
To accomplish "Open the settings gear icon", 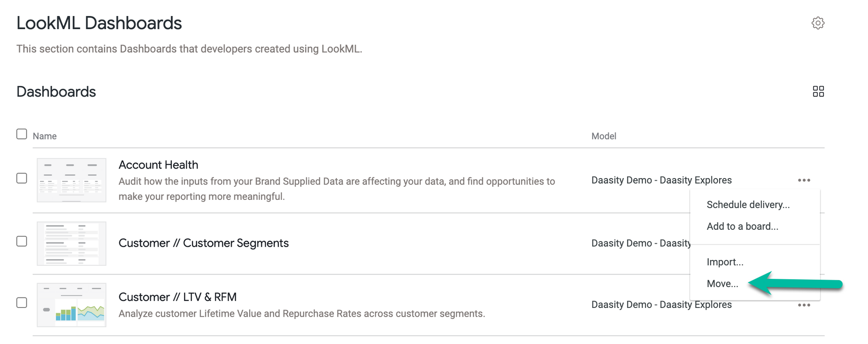I will [x=818, y=23].
